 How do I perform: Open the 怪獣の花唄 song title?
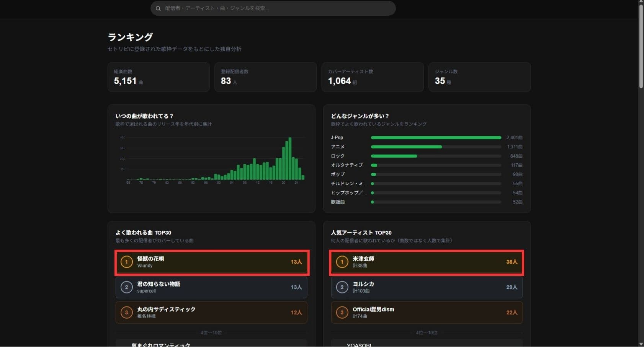click(150, 259)
